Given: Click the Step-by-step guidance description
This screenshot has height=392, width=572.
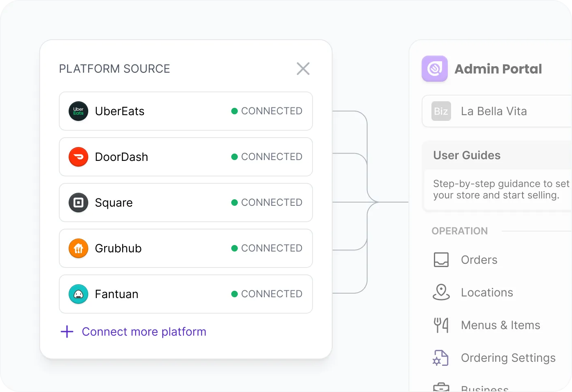Looking at the screenshot, I should [x=501, y=189].
